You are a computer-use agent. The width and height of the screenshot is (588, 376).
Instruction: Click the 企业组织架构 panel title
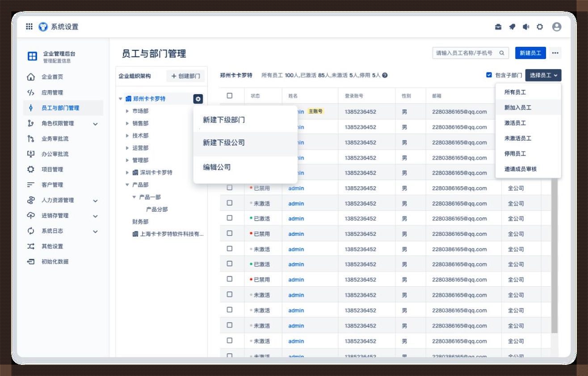pos(134,76)
